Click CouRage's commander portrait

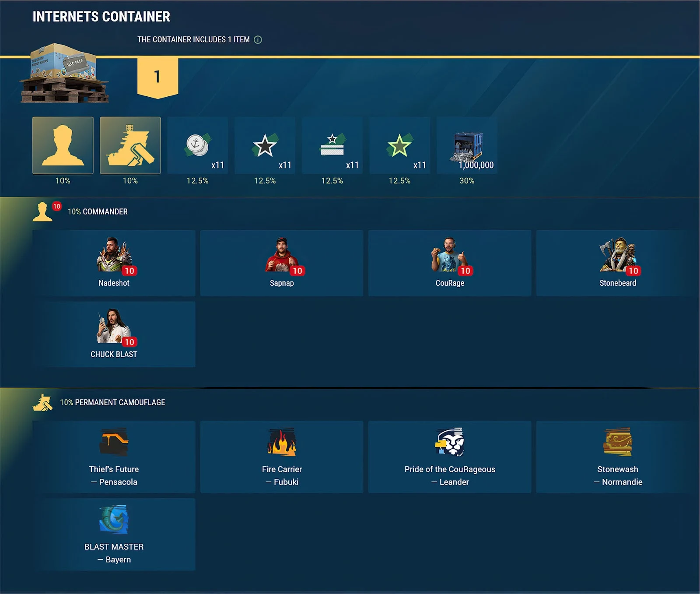pyautogui.click(x=449, y=255)
